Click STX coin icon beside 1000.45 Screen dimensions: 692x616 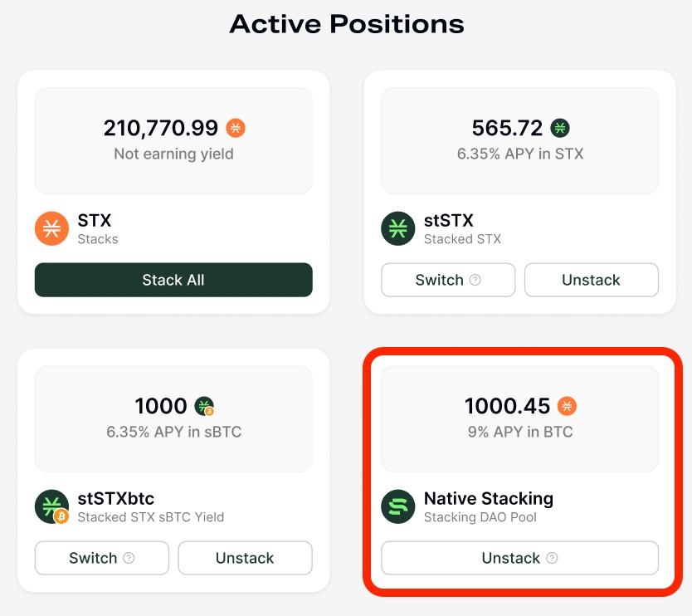pos(568,406)
